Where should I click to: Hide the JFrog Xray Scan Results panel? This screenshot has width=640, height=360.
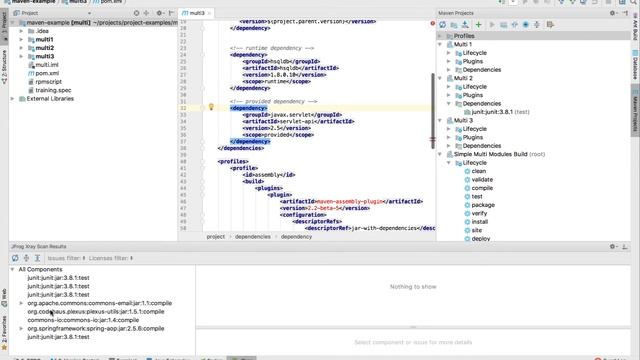[x=625, y=247]
